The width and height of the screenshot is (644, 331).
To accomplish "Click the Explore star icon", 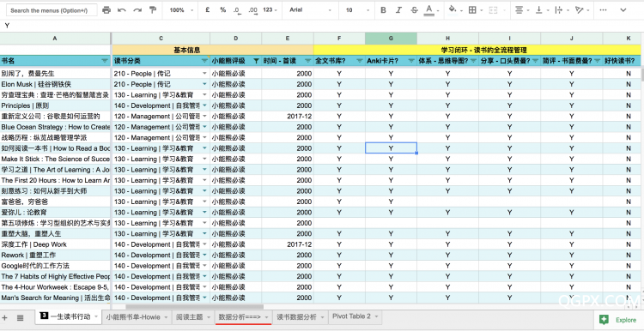I will pos(604,320).
